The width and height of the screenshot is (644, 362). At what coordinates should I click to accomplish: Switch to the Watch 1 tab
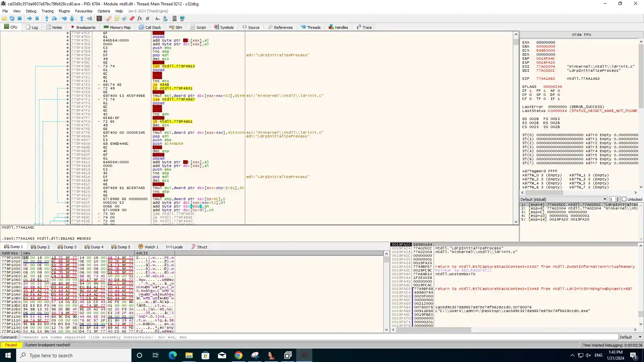click(x=148, y=247)
